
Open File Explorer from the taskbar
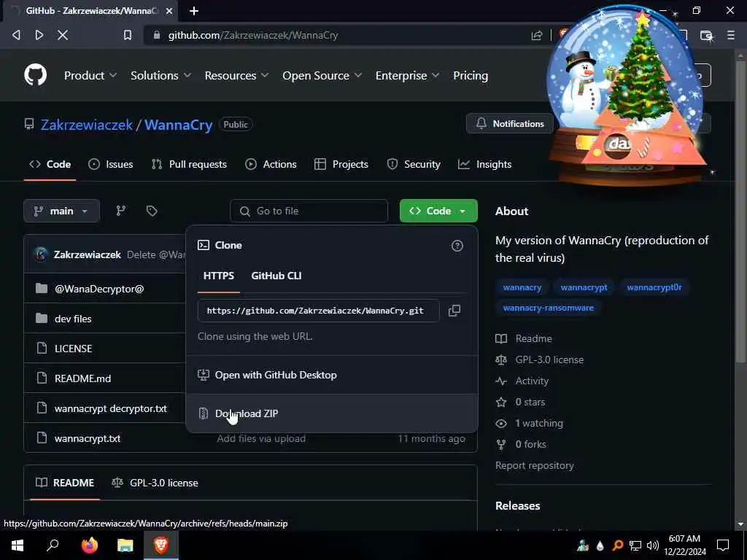click(125, 545)
